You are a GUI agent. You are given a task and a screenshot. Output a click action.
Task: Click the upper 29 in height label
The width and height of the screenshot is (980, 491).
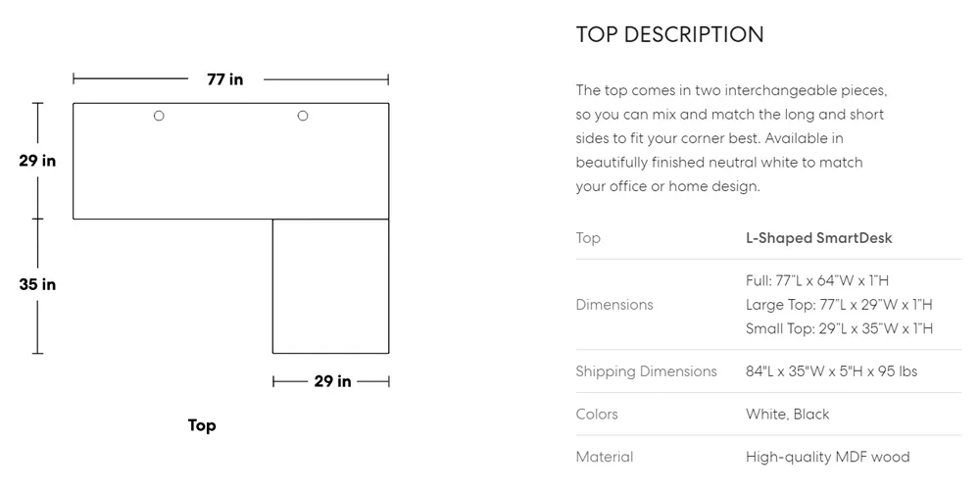pyautogui.click(x=37, y=161)
